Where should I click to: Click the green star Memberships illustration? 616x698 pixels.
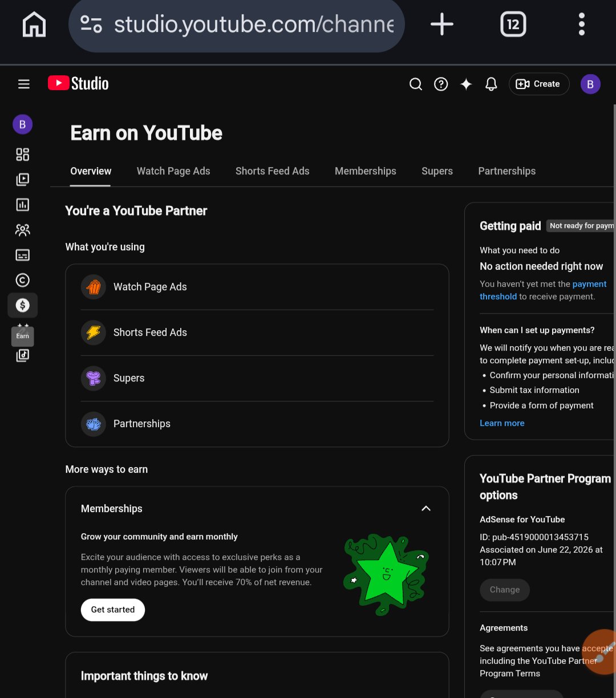coord(386,575)
